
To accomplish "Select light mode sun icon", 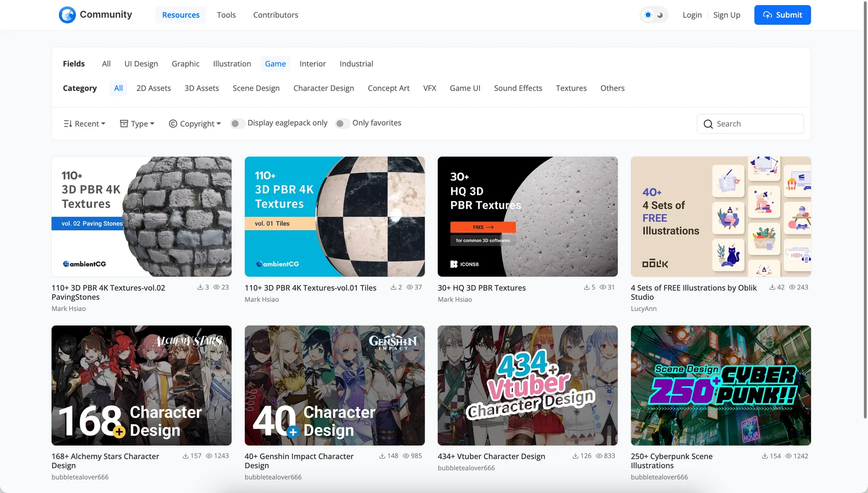I will pos(648,15).
